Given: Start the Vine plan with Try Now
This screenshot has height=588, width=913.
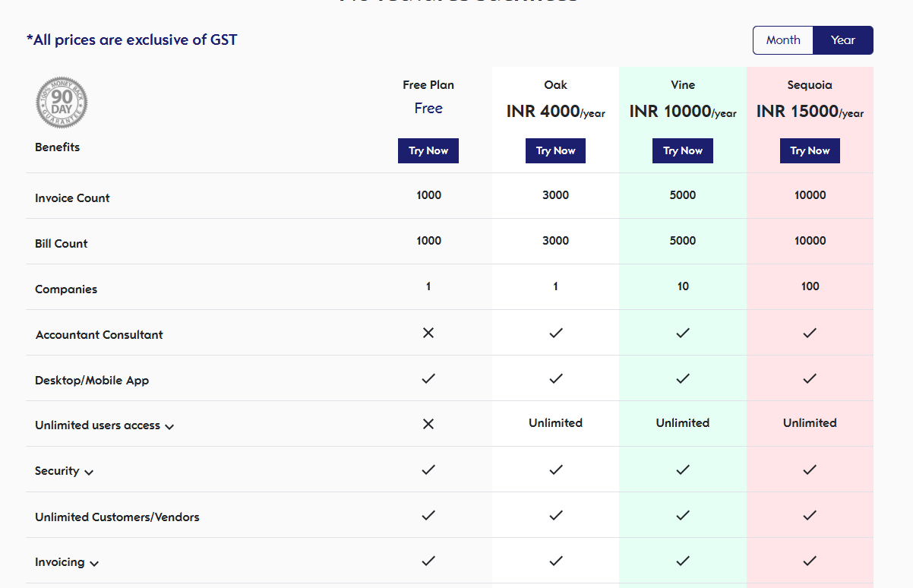Looking at the screenshot, I should coord(683,150).
